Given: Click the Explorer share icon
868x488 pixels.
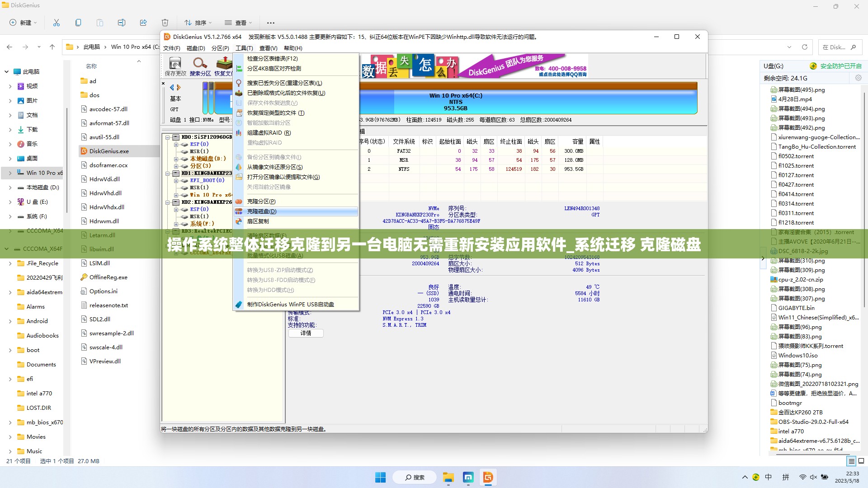Looking at the screenshot, I should point(143,23).
